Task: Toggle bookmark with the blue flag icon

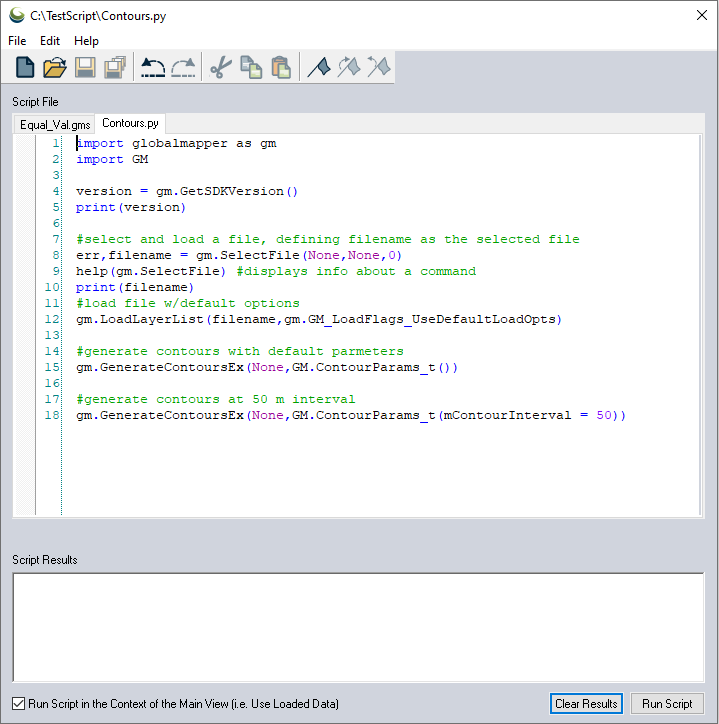Action: (318, 68)
